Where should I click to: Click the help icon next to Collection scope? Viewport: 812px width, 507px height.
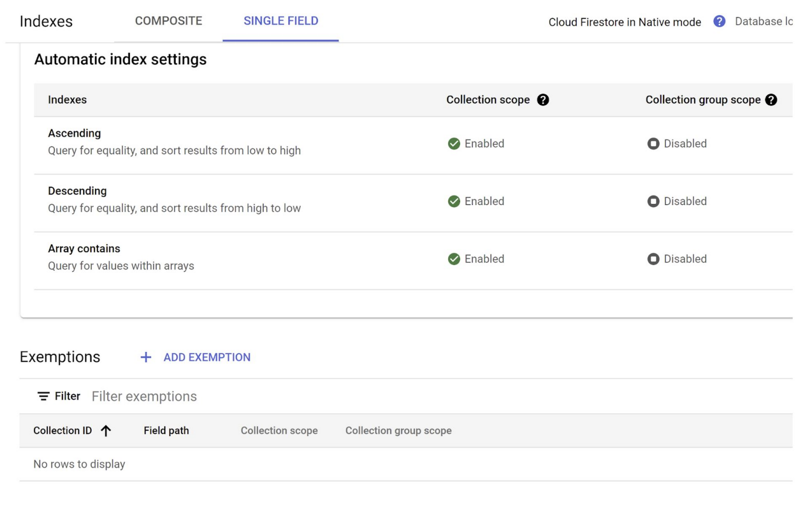pos(541,100)
